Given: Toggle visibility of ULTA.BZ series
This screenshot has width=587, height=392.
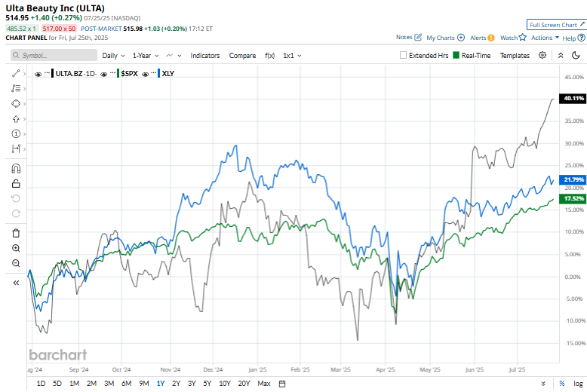Looking at the screenshot, I should point(38,74).
